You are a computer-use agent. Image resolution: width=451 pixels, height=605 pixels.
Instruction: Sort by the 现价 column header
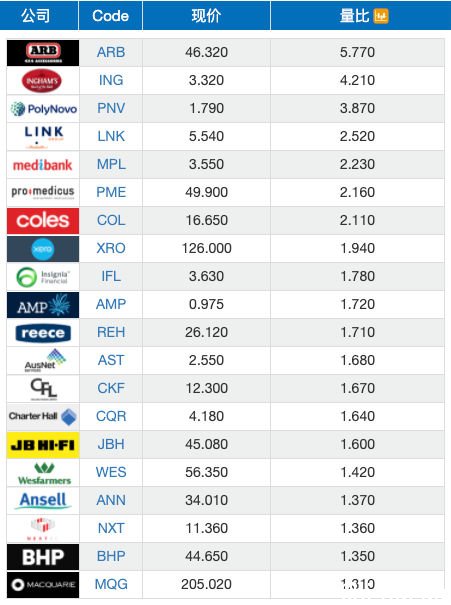coord(206,15)
